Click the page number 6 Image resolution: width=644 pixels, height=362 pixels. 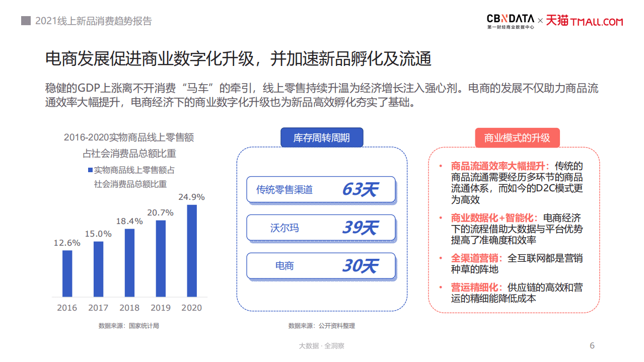tap(592, 345)
